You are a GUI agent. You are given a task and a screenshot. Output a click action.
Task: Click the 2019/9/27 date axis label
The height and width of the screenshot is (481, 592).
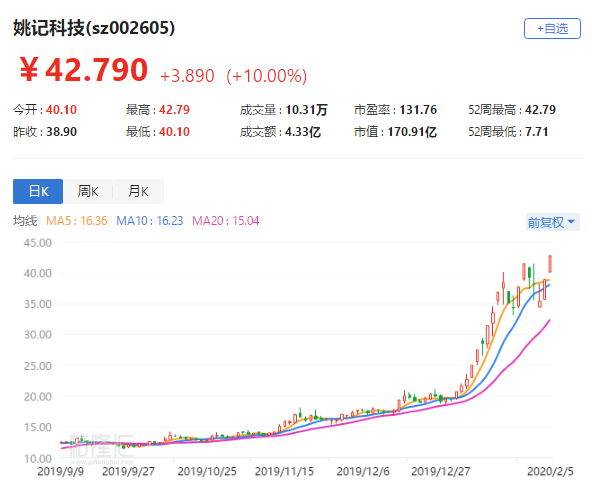[x=128, y=471]
